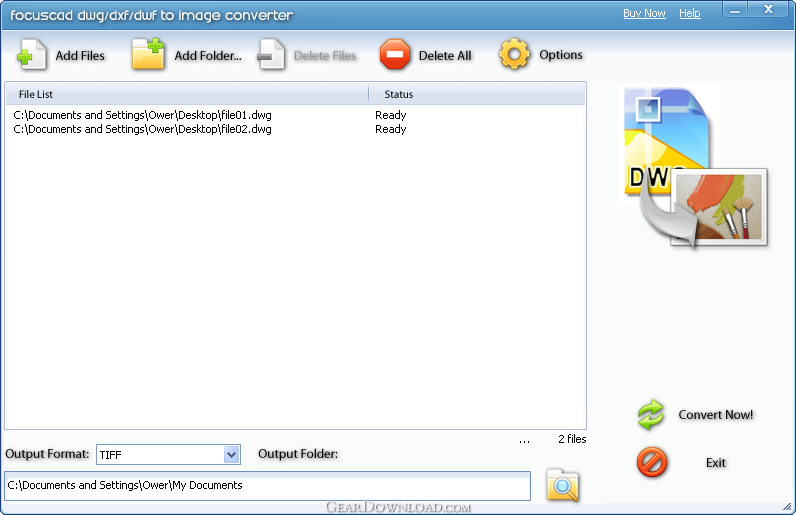This screenshot has height=515, width=796.
Task: Expand the Output Format dropdown arrow
Action: coord(231,455)
